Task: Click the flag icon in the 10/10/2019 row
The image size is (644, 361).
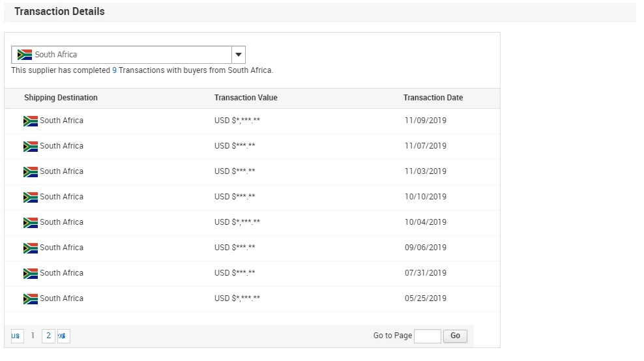Action: tap(31, 197)
